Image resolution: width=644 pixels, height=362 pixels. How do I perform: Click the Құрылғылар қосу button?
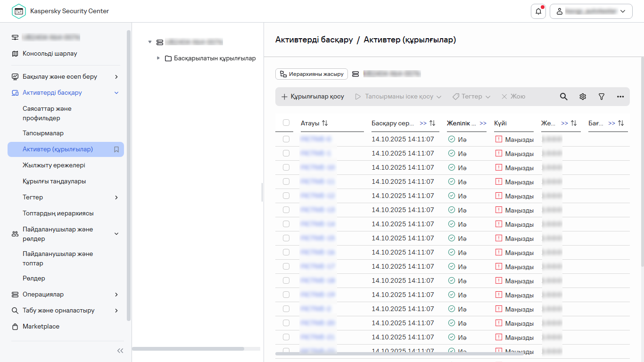[x=313, y=97]
